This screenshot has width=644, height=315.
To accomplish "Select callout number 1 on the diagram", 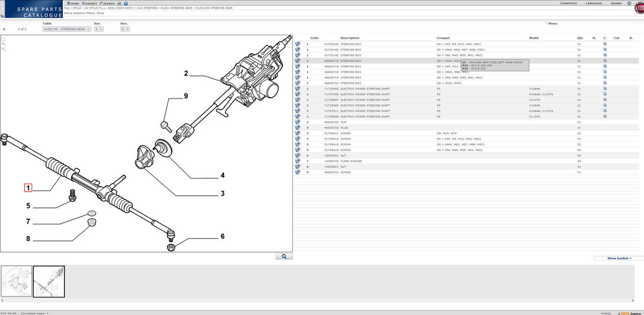I will pyautogui.click(x=28, y=188).
